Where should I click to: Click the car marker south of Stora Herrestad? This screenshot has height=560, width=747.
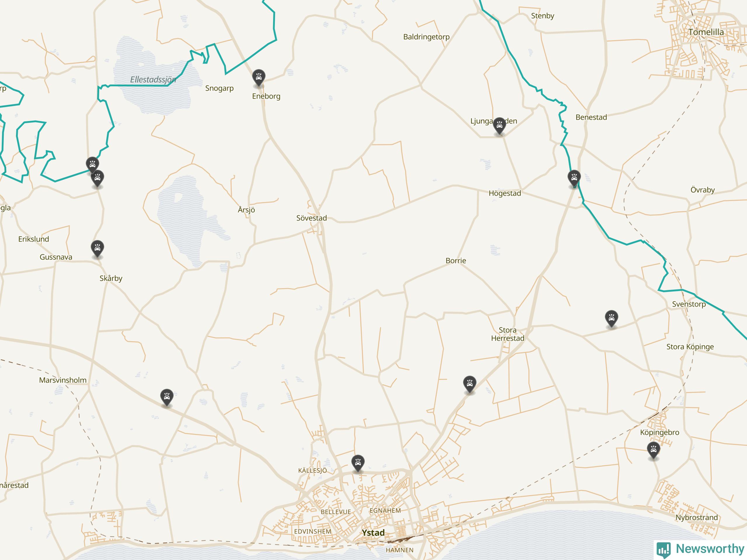click(x=470, y=384)
